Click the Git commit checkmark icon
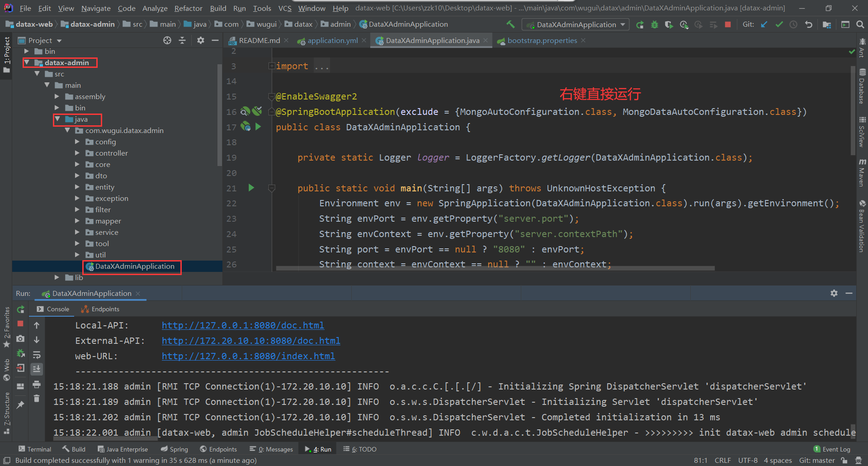Image resolution: width=868 pixels, height=466 pixels. pyautogui.click(x=779, y=25)
